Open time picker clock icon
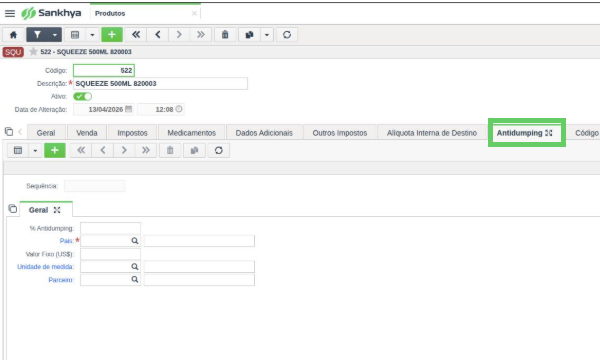This screenshot has width=600, height=360. coord(179,109)
